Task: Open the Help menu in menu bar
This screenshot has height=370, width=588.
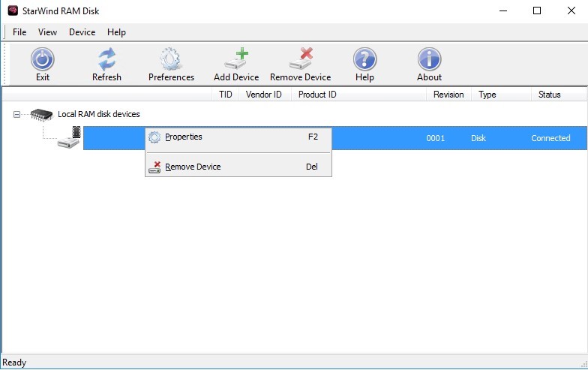Action: 116,32
